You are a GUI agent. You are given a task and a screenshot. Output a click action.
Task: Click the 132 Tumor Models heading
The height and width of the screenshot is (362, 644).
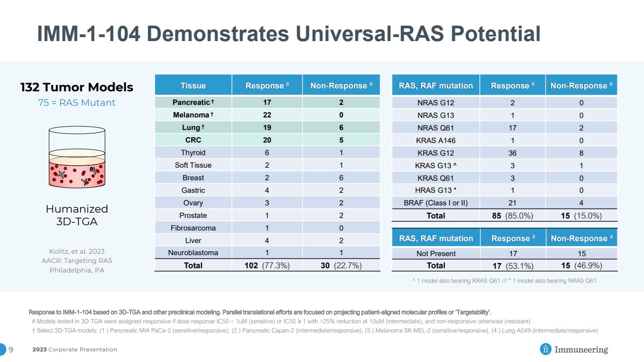click(77, 87)
